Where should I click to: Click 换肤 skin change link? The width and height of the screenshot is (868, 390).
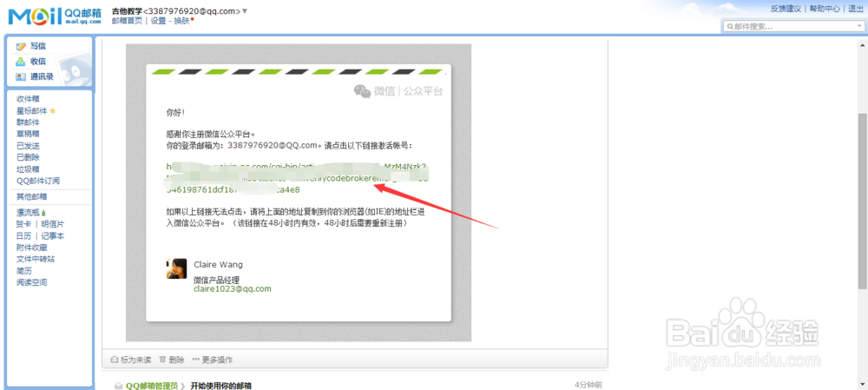[181, 21]
